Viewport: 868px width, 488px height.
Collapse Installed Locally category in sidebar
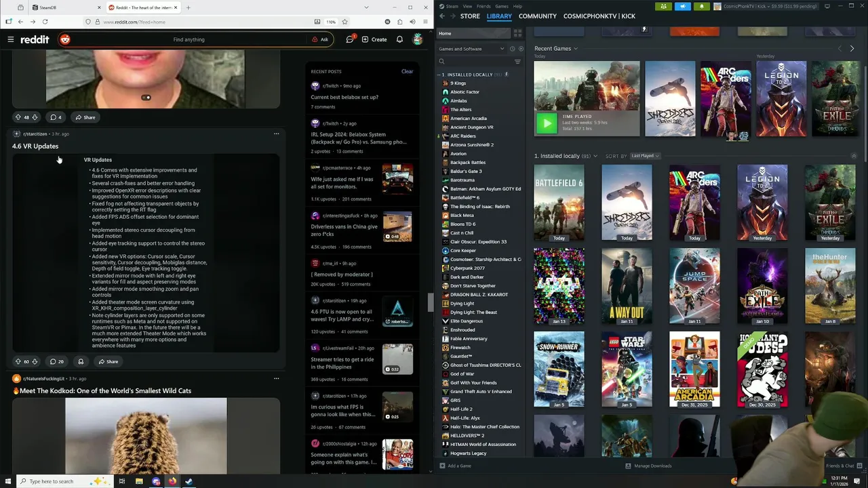click(439, 75)
